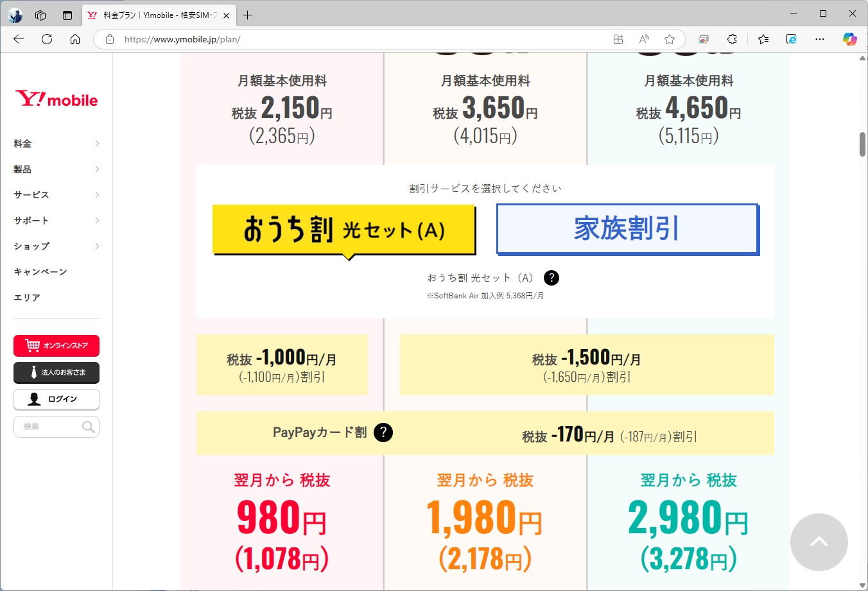
Task: Open browser extensions menu
Action: [732, 39]
